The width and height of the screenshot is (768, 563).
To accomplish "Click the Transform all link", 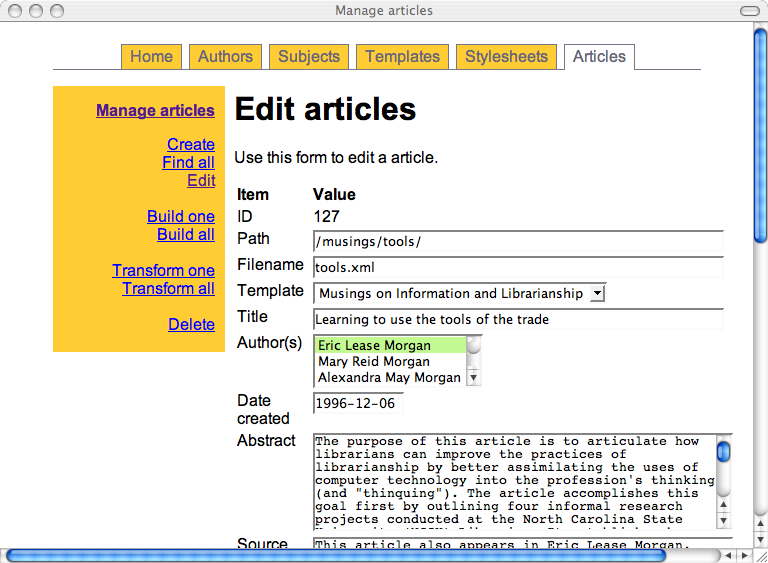I will click(x=168, y=289).
